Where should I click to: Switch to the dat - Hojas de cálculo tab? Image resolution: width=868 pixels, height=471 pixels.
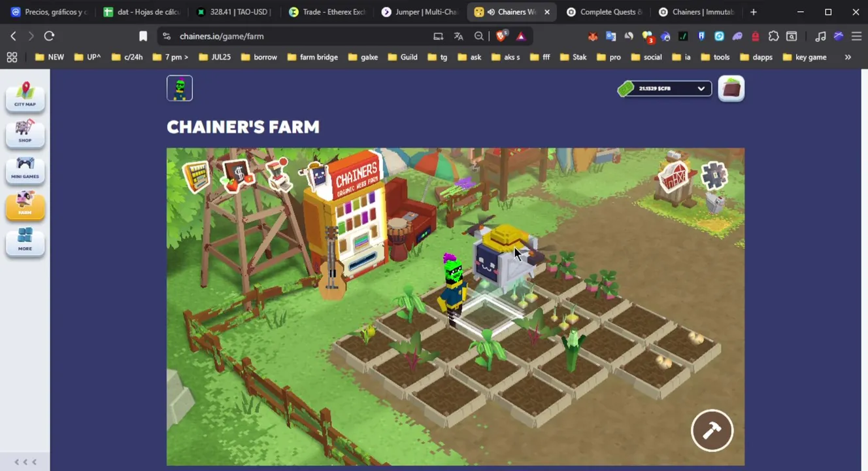142,12
